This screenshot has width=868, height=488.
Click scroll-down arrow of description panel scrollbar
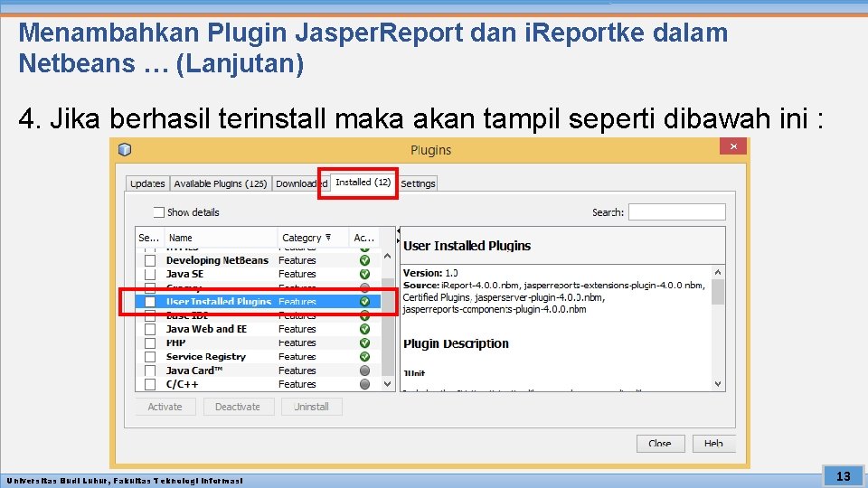[718, 384]
